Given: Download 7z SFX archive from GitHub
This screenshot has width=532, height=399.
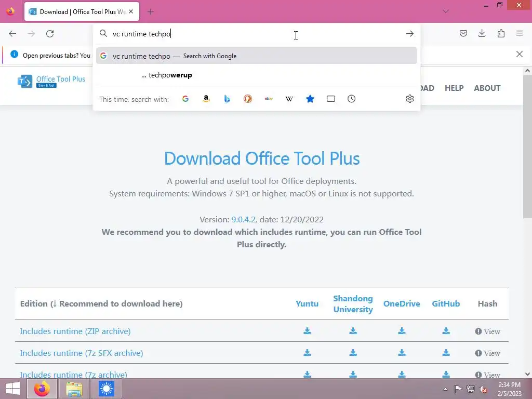Looking at the screenshot, I should 446,353.
